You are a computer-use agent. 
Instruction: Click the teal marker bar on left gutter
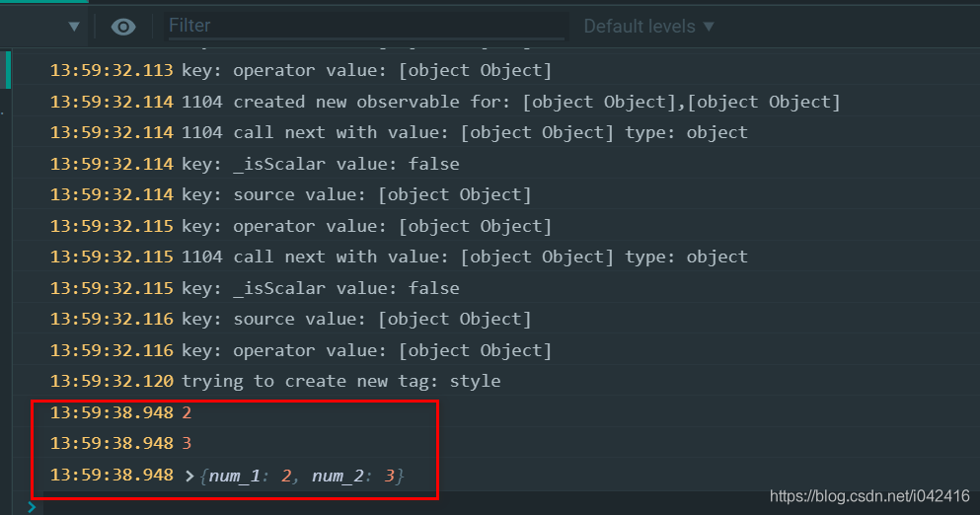point(8,70)
